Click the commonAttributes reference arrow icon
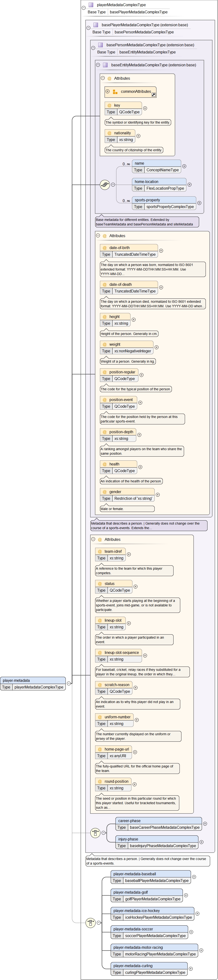Screen dimensions: 218x980 [x=154, y=95]
